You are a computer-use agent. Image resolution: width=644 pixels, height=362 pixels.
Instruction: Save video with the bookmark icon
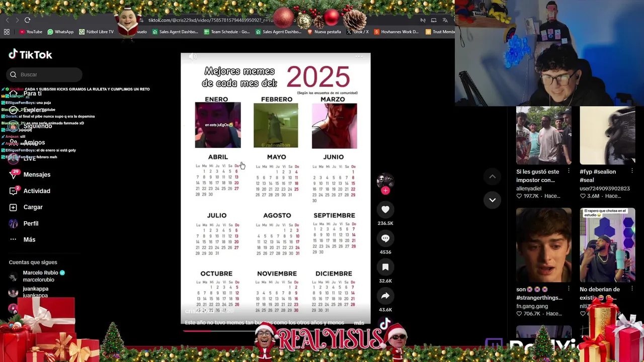click(x=385, y=267)
